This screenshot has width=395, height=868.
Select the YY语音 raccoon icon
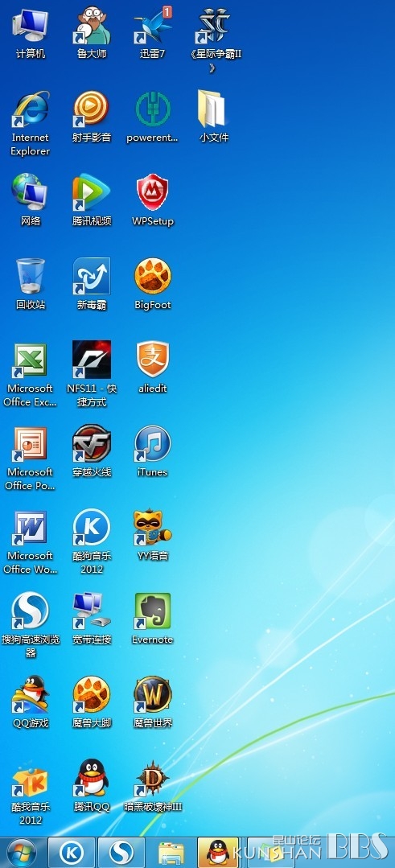(x=153, y=527)
